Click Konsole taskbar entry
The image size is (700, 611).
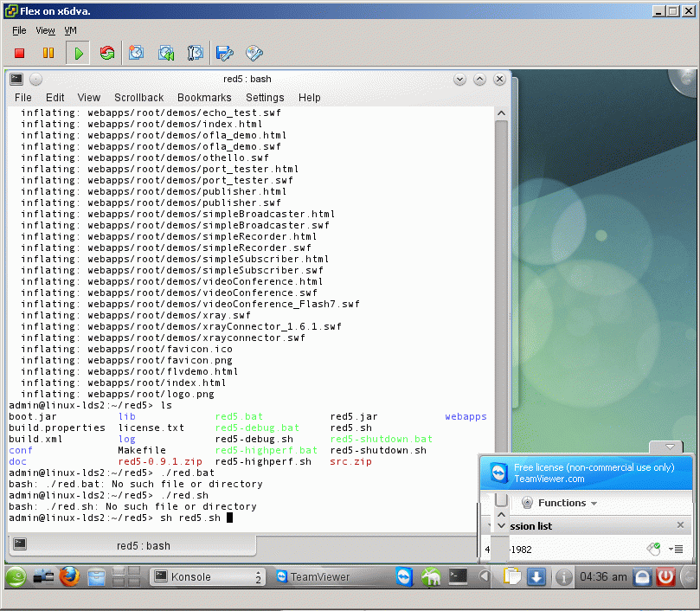[207, 576]
